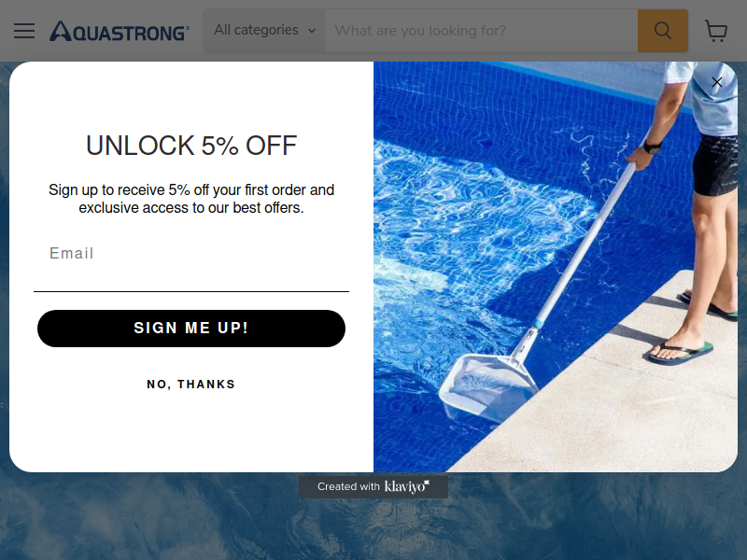This screenshot has height=560, width=747.
Task: Click the Klaviyo wordmark logo
Action: 407,486
